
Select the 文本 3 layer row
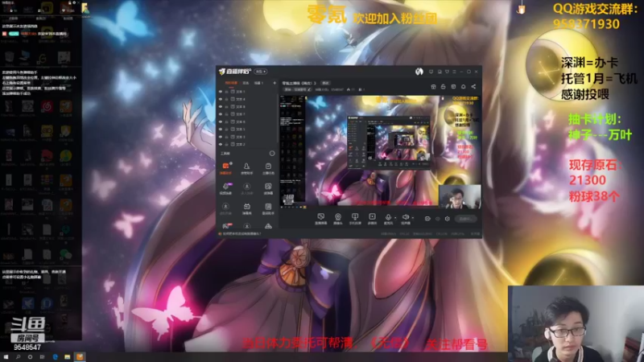[x=248, y=137]
